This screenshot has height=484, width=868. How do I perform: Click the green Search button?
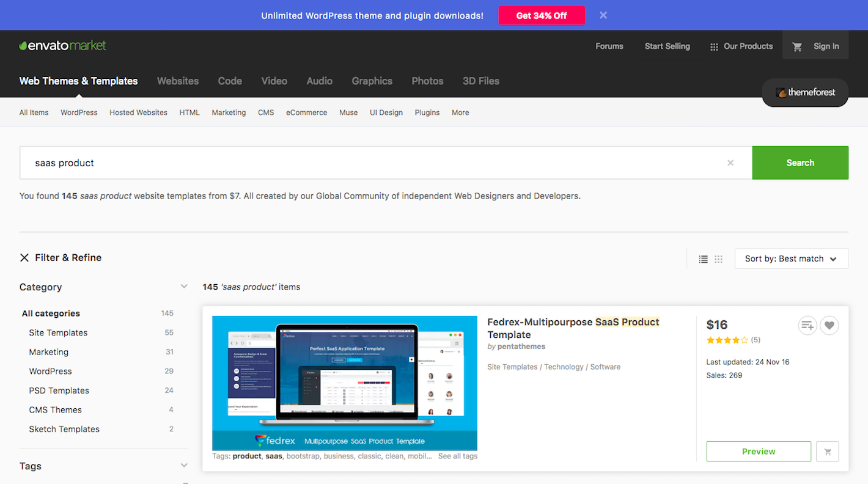point(800,163)
